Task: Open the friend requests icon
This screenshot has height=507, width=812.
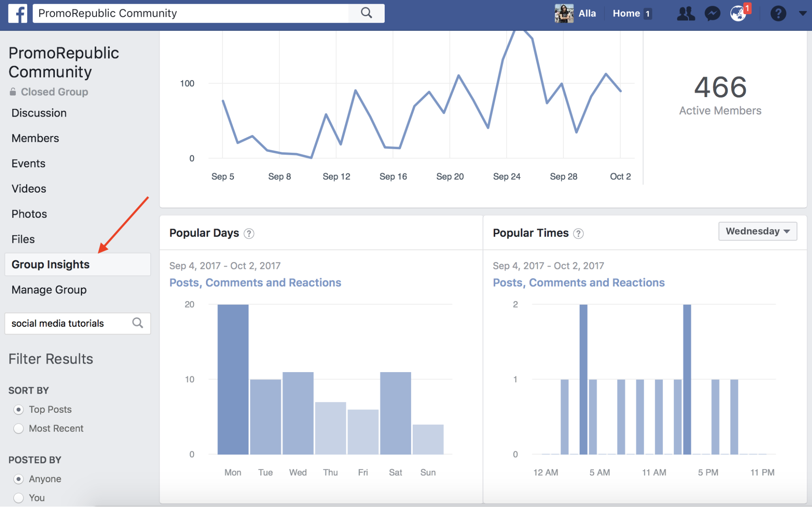Action: 686,13
